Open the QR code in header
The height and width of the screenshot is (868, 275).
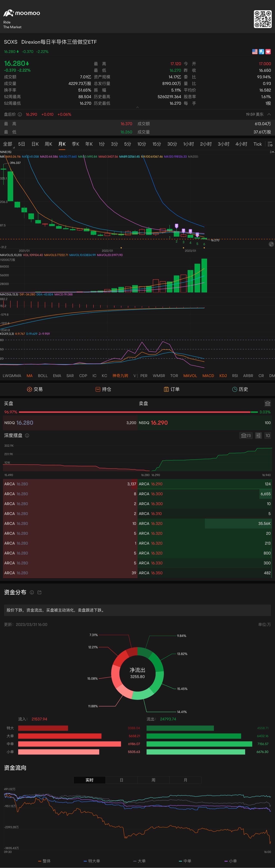263,19
